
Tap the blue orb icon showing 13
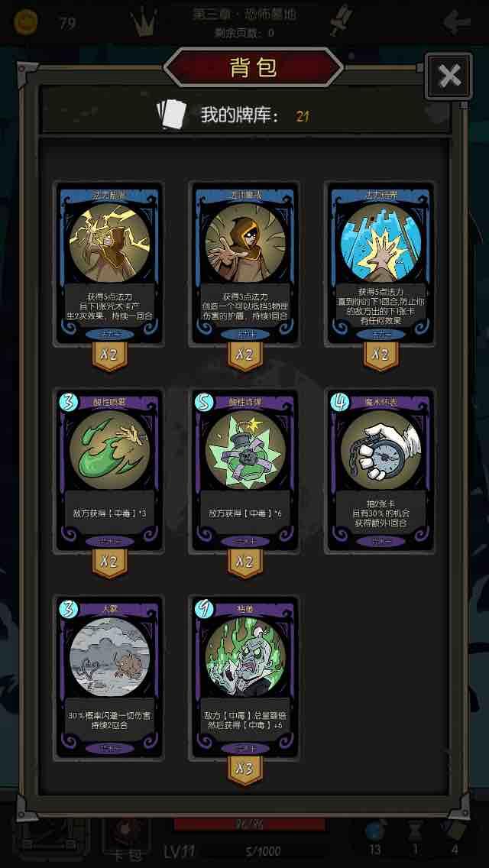pos(374,831)
